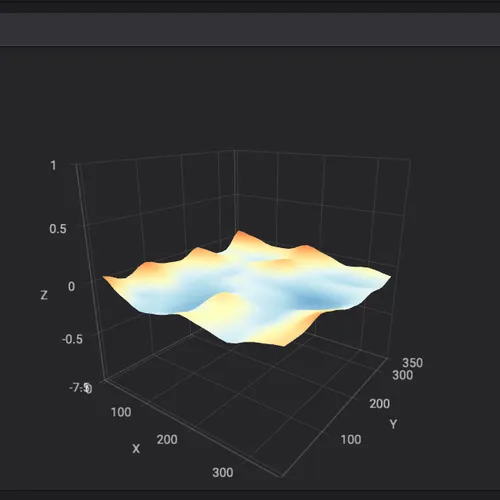Click the leftmost corner of the surface
This screenshot has width=500, height=500.
pyautogui.click(x=104, y=277)
